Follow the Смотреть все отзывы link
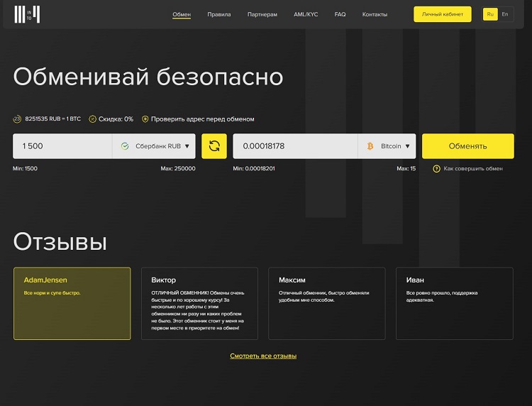The height and width of the screenshot is (406, 532). [x=263, y=356]
